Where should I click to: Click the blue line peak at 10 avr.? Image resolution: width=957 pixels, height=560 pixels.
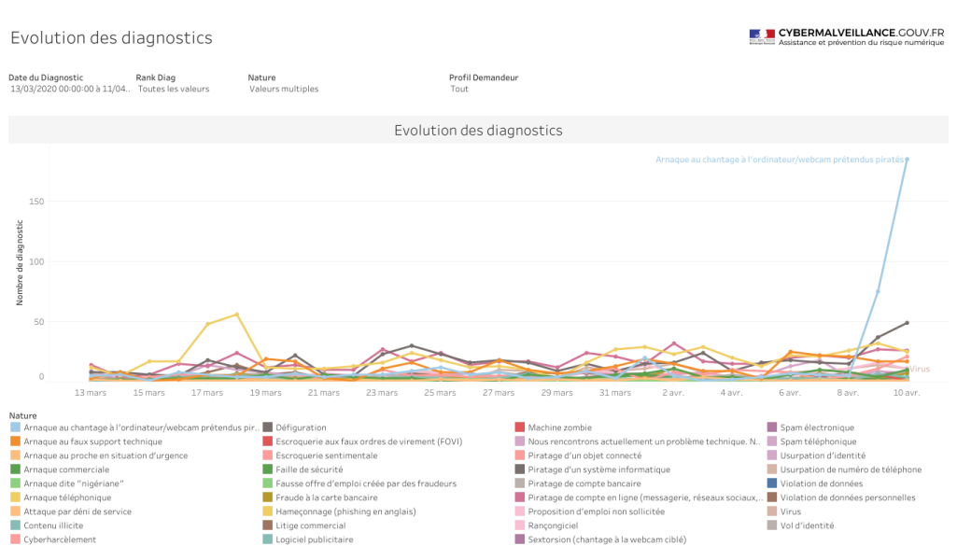(x=907, y=160)
